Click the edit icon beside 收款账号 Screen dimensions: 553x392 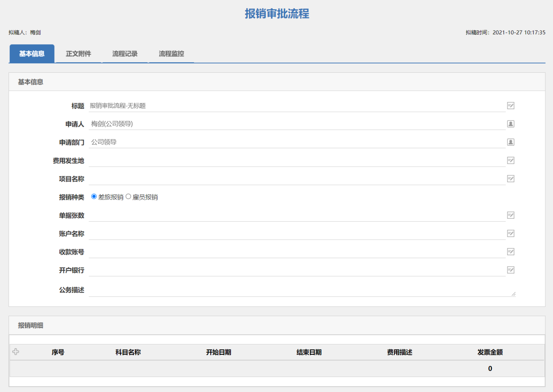tap(511, 251)
